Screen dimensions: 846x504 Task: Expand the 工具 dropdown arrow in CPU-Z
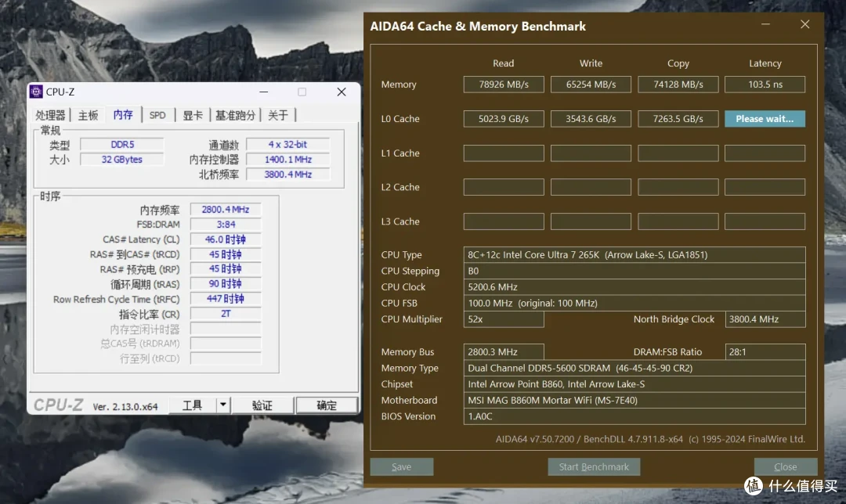(222, 405)
